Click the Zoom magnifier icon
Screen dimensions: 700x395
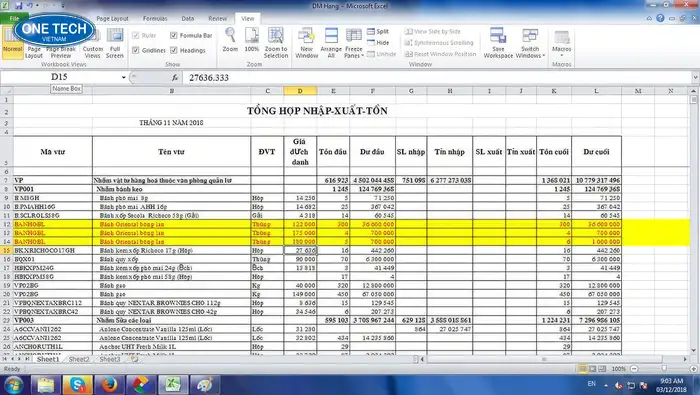(230, 35)
